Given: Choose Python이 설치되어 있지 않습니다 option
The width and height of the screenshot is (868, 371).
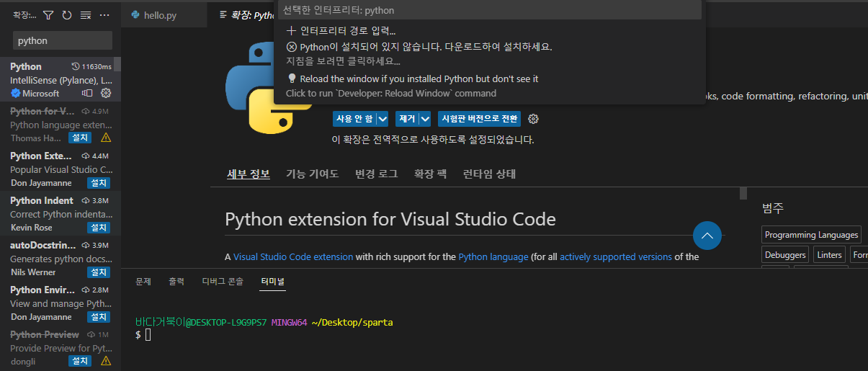Looking at the screenshot, I should tap(490, 54).
